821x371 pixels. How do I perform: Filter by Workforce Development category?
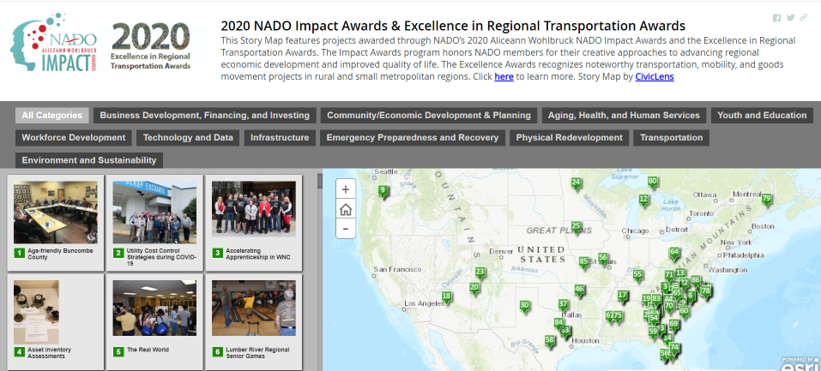73,138
